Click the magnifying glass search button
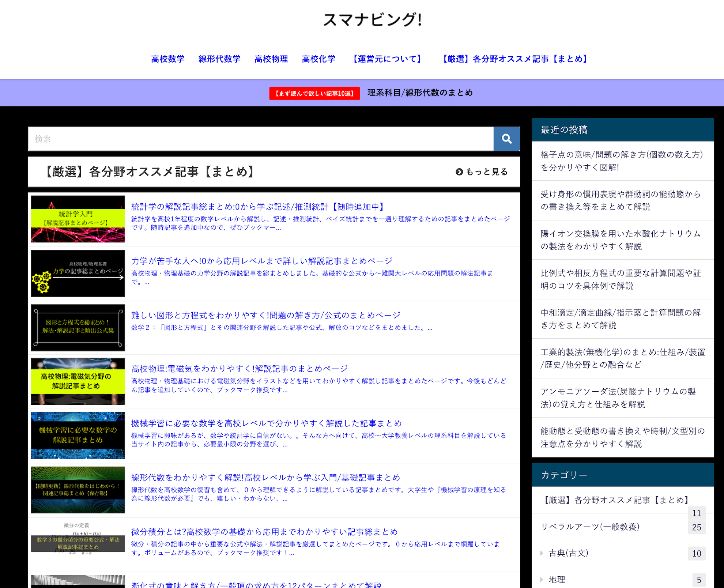Image resolution: width=724 pixels, height=588 pixels. pyautogui.click(x=506, y=139)
